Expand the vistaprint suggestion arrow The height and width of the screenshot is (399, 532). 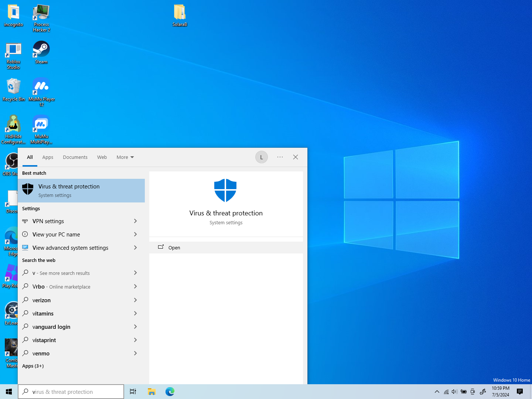pos(136,340)
